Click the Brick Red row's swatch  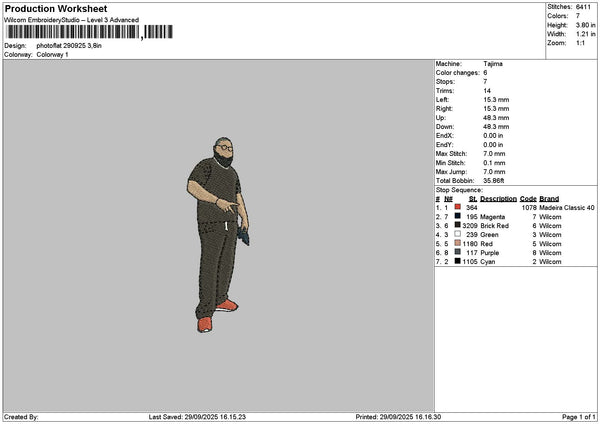[x=458, y=225]
